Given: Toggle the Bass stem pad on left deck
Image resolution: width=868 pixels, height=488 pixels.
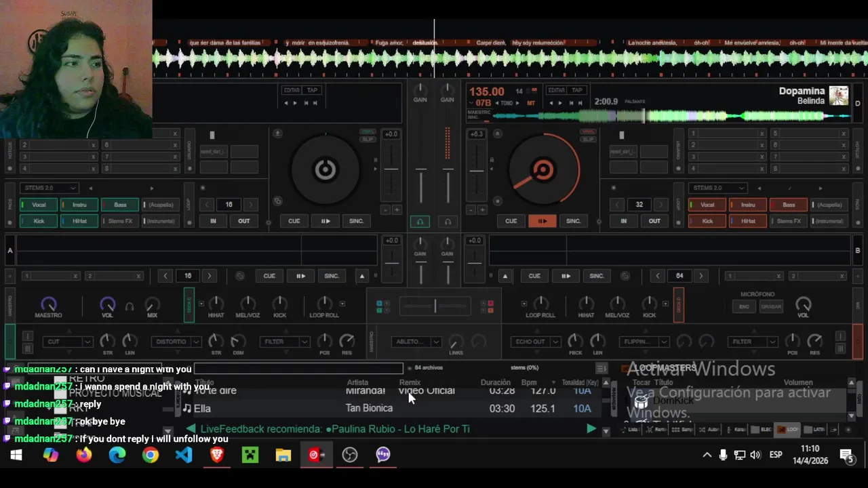Looking at the screenshot, I should (x=120, y=205).
